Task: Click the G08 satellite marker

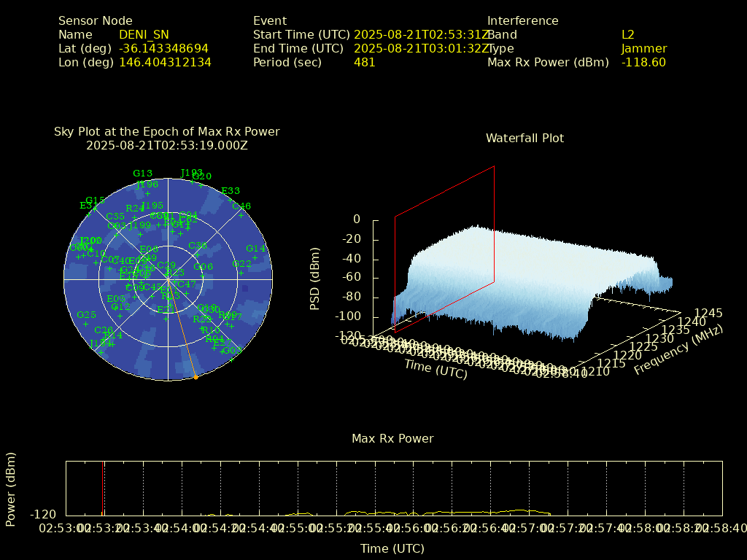Action: 204,267
